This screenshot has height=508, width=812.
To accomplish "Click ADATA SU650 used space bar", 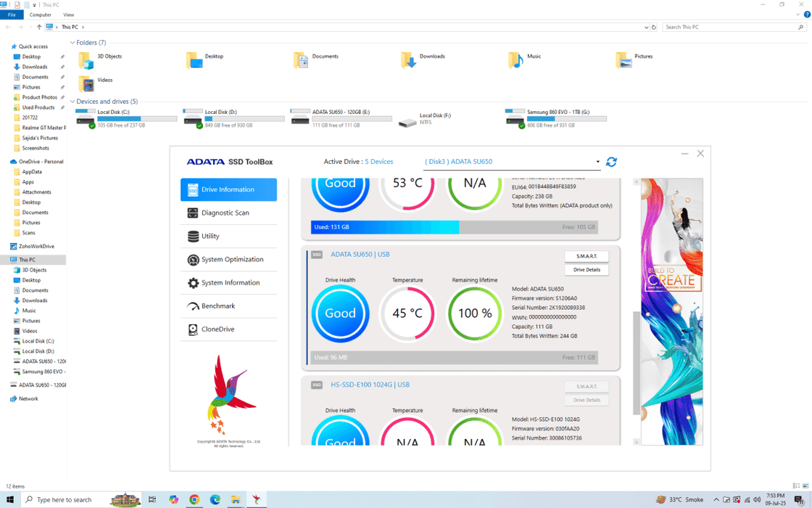I will point(455,357).
